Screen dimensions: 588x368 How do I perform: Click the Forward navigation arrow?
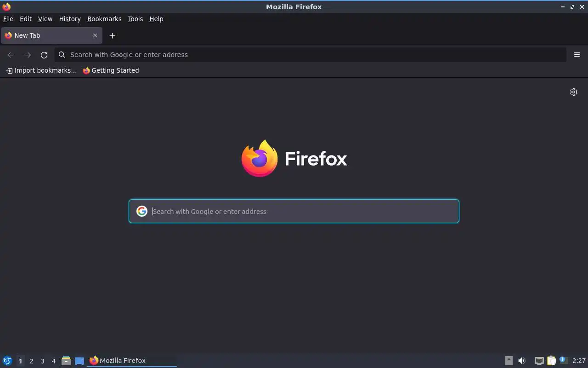(28, 55)
